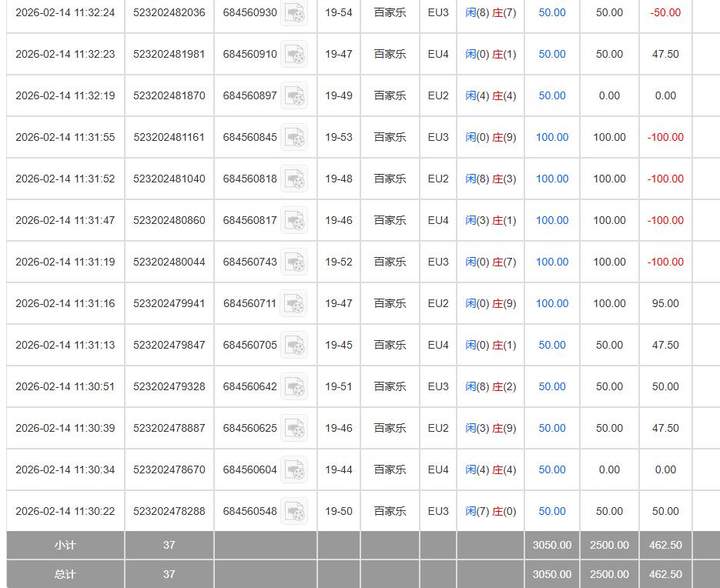Click the 闲(7) 庄(0) result at 11:30:22
This screenshot has height=588, width=720.
point(491,512)
